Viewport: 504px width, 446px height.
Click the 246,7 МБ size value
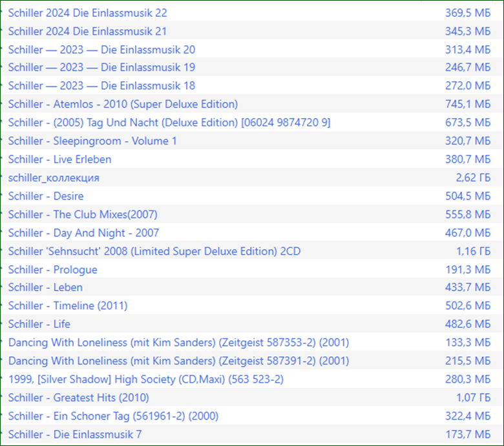[x=468, y=67]
